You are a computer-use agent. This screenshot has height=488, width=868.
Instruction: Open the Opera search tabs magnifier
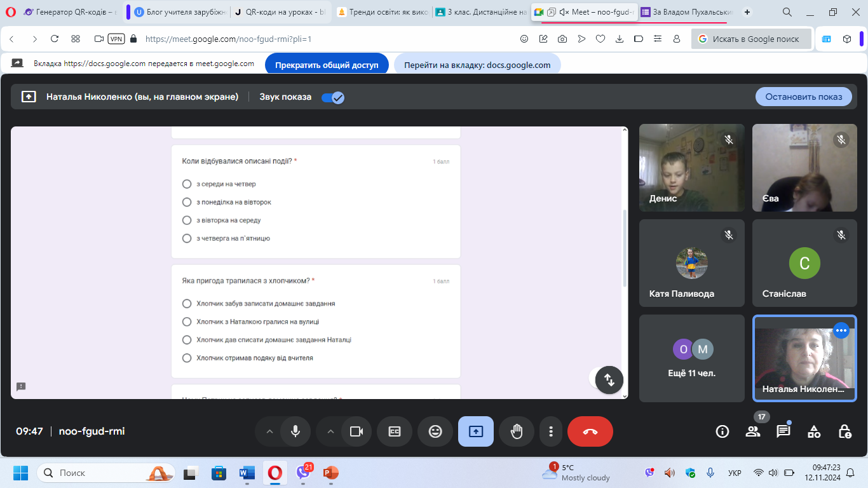click(787, 12)
